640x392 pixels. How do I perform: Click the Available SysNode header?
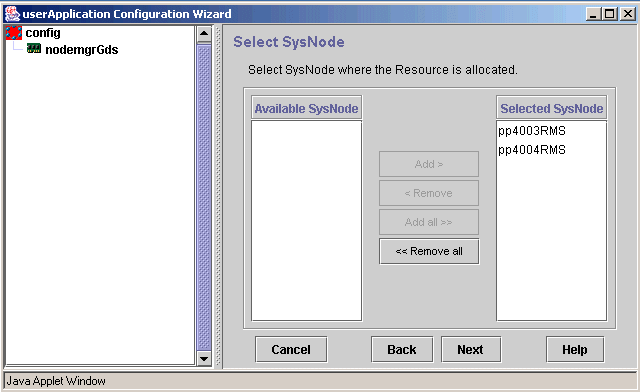(307, 108)
